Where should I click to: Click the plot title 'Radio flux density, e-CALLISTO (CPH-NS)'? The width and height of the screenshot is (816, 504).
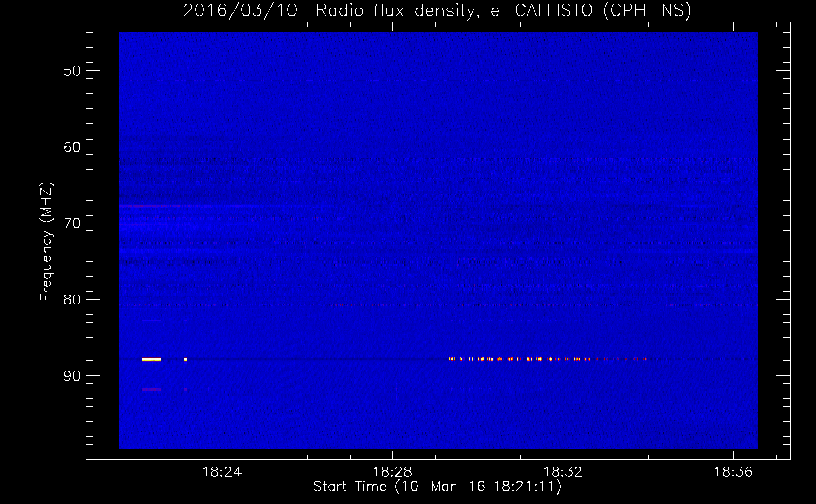tap(503, 11)
